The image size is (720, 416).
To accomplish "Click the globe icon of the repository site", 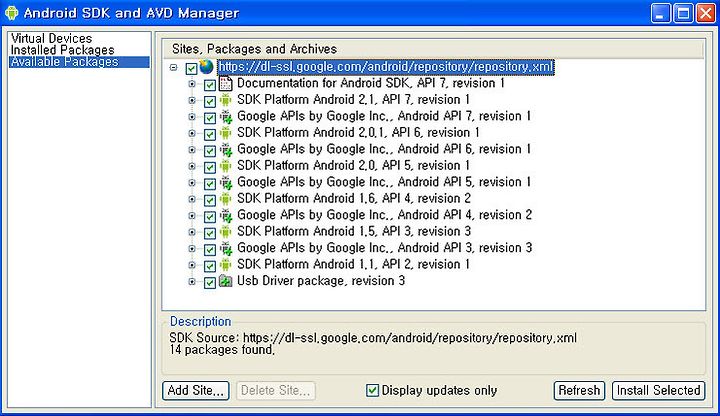I will point(206,67).
